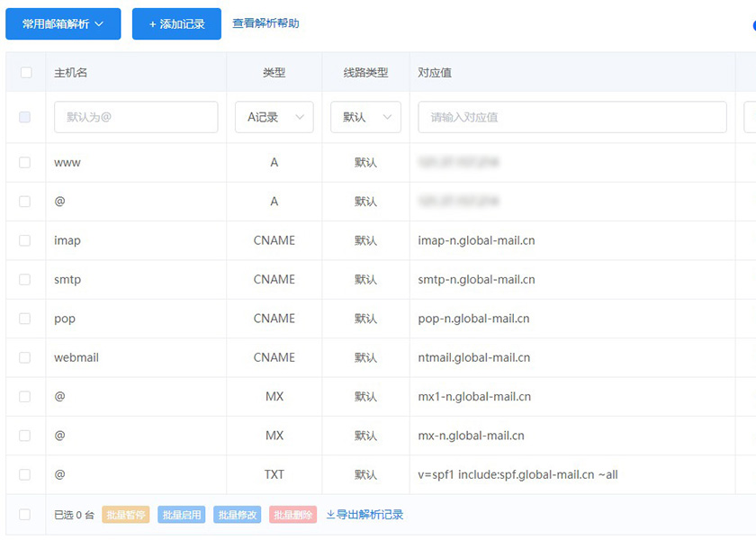Check the smtp CNAME record row

click(25, 279)
